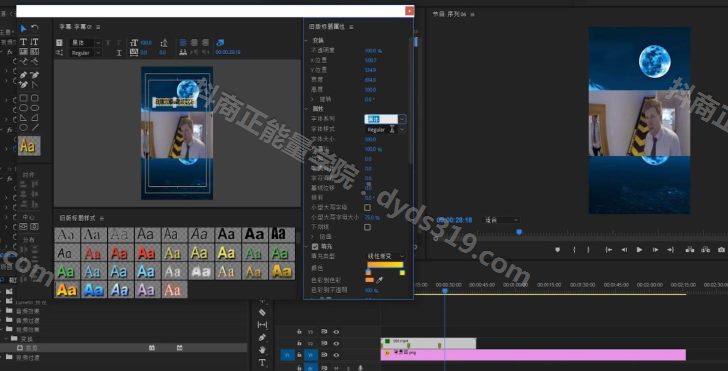Open the 旧版标题属性 panel menu

(x=351, y=27)
